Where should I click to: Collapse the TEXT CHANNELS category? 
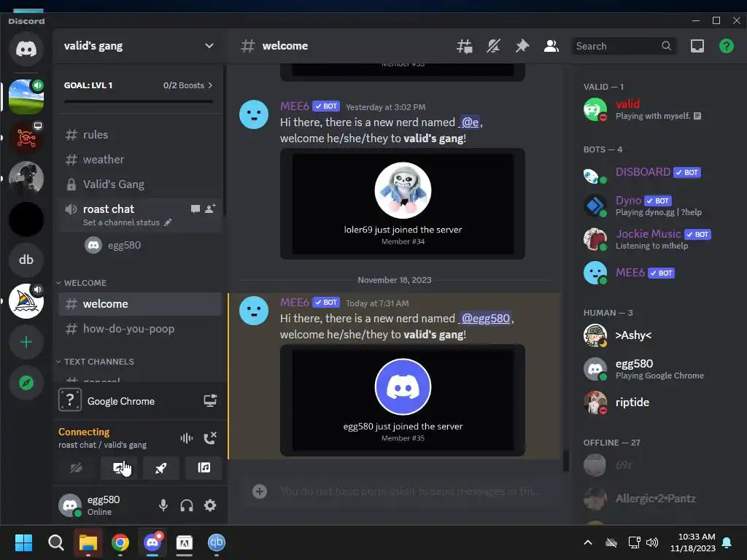tap(95, 362)
